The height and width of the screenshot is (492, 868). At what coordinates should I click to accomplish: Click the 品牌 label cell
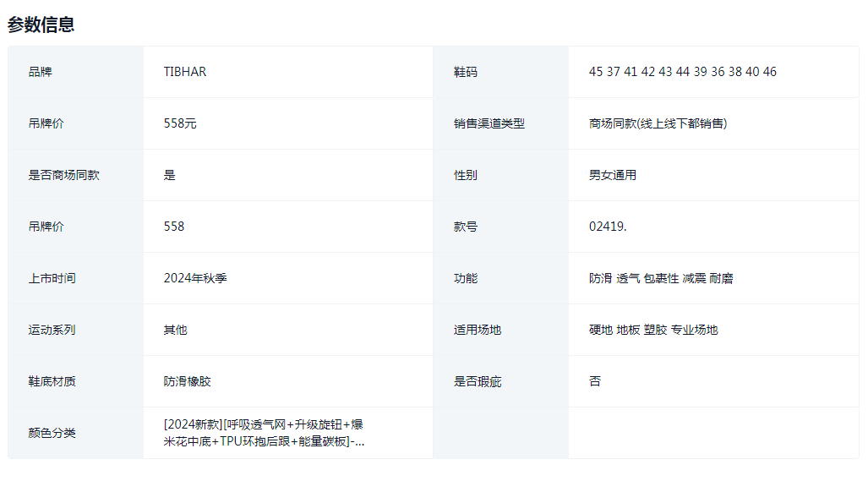(41, 72)
